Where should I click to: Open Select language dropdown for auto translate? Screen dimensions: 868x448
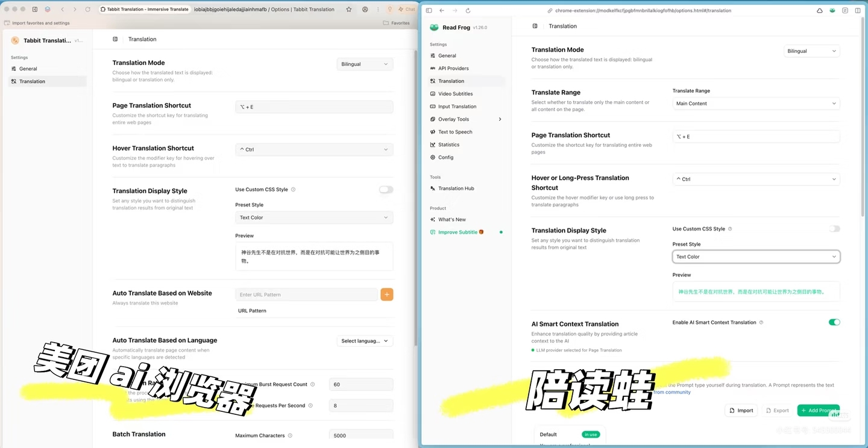click(x=365, y=341)
